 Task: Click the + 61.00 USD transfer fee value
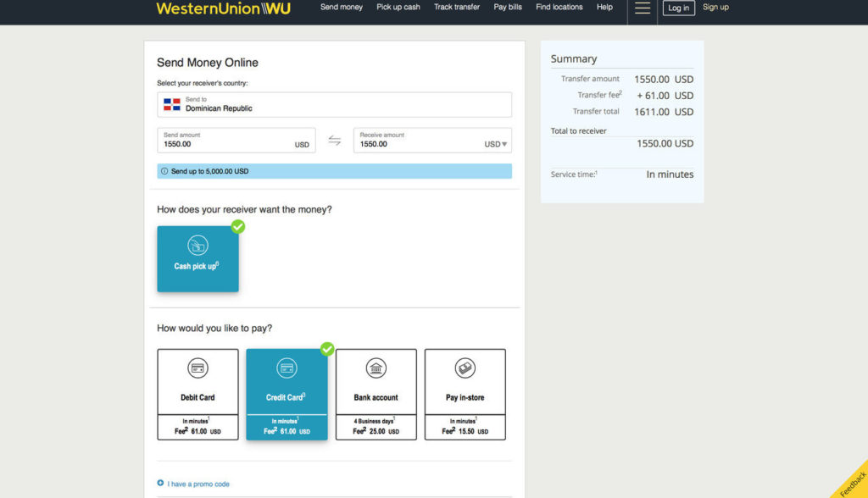pyautogui.click(x=665, y=96)
